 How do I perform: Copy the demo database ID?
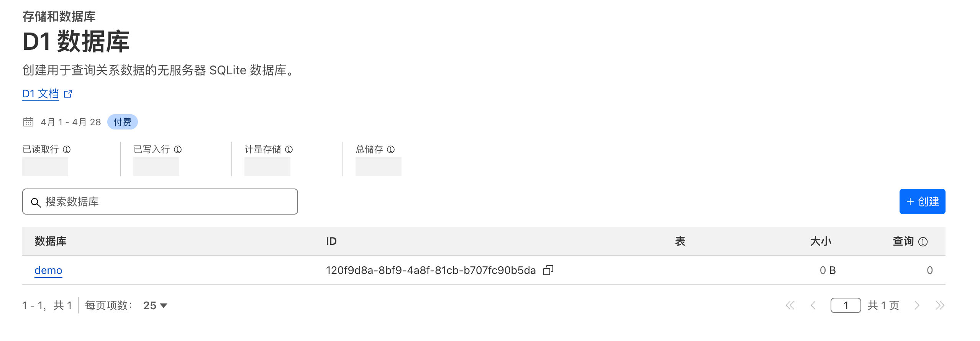tap(548, 271)
